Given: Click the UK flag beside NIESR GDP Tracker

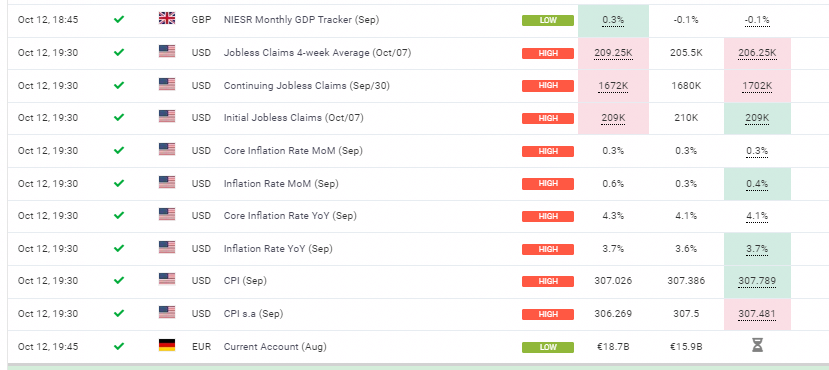Looking at the screenshot, I should (167, 18).
